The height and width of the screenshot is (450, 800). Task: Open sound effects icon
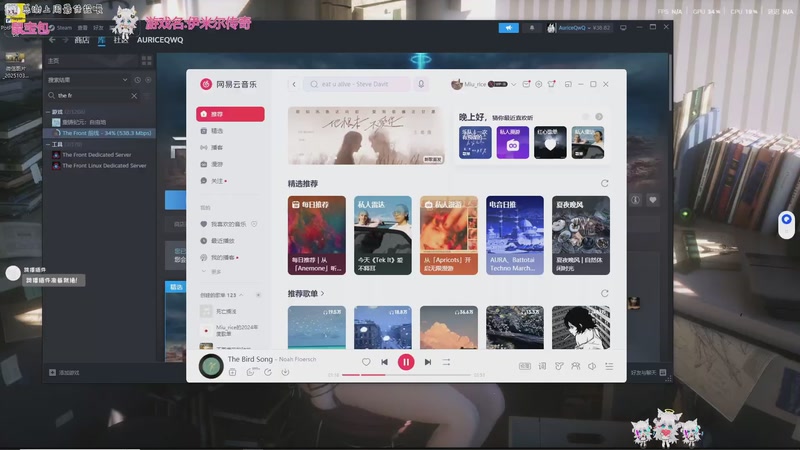[x=559, y=366]
